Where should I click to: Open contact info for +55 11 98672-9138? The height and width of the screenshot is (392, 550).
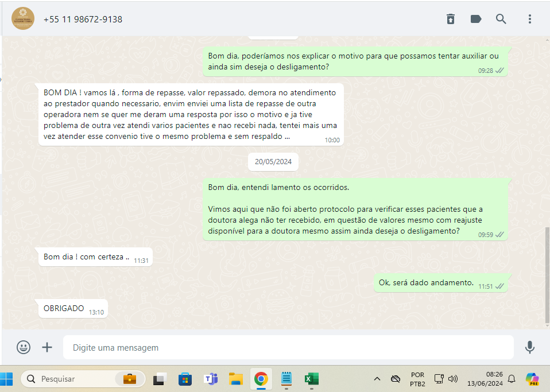pyautogui.click(x=83, y=20)
